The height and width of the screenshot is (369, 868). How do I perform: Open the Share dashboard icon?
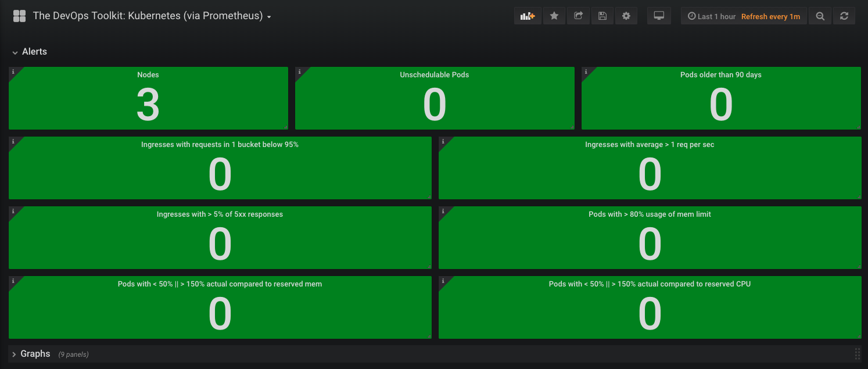(578, 16)
